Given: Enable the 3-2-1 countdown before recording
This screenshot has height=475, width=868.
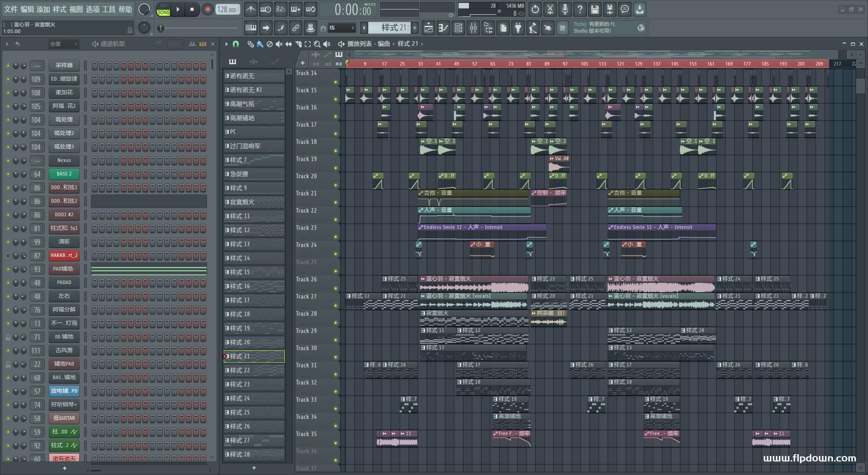Looking at the screenshot, I should click(x=281, y=9).
